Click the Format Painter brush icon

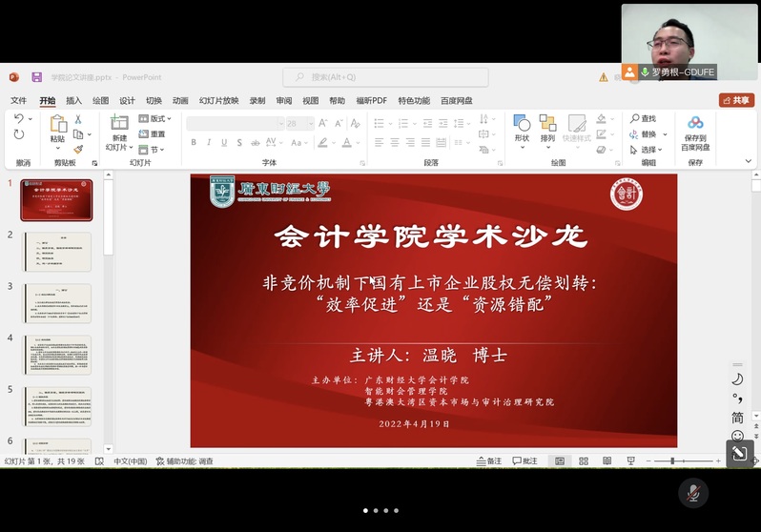click(x=78, y=150)
